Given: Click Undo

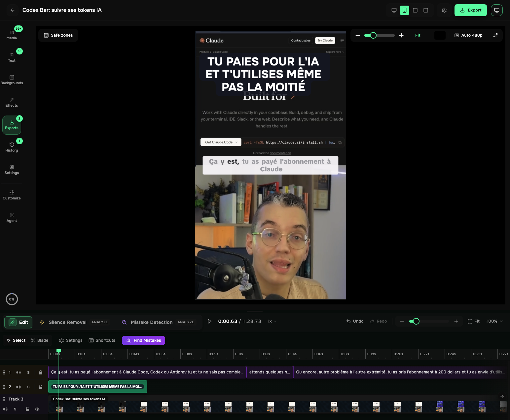Looking at the screenshot, I should click(355, 321).
